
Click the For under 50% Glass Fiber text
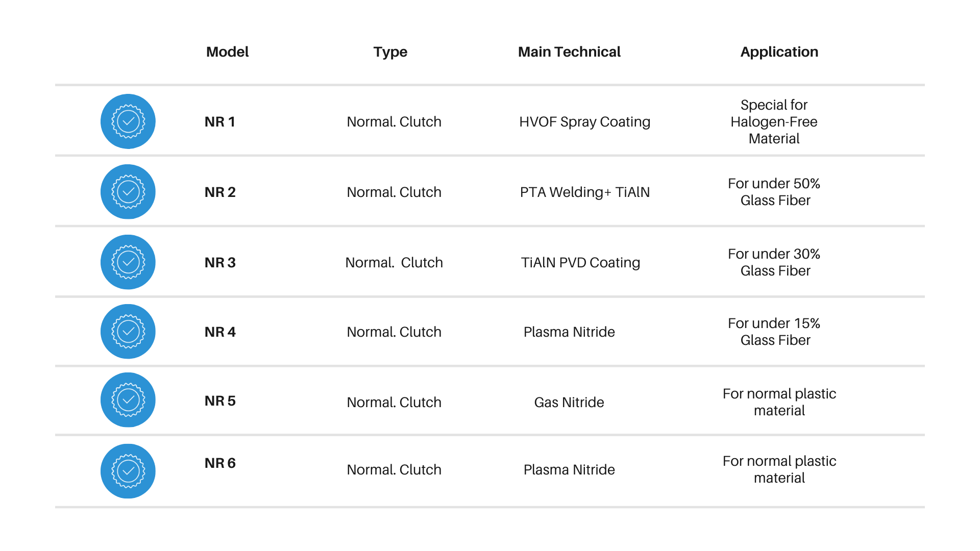(774, 192)
